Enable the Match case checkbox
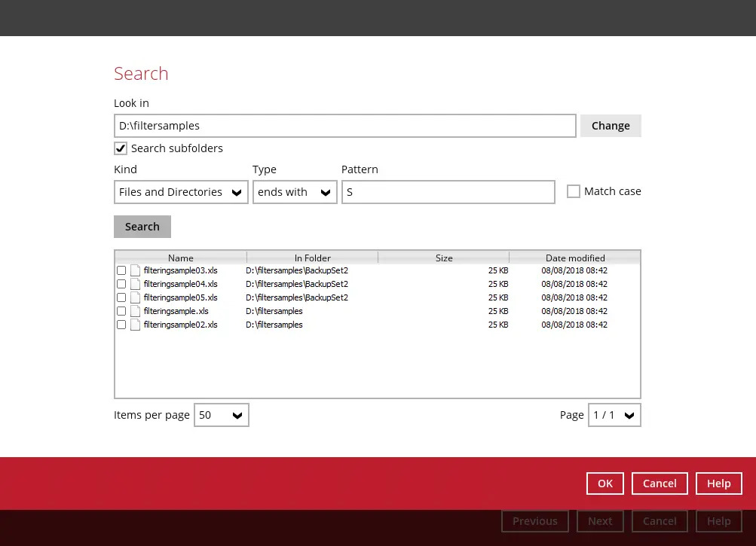The image size is (756, 546). 574,191
